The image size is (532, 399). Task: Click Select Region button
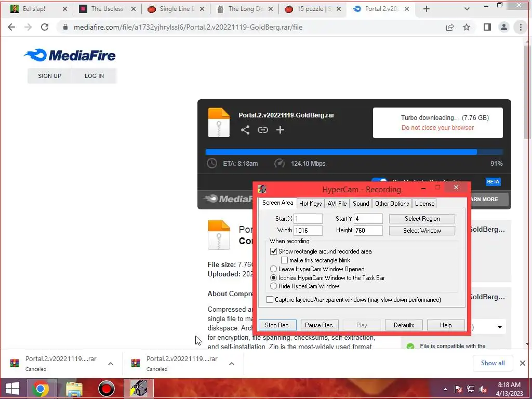click(422, 219)
